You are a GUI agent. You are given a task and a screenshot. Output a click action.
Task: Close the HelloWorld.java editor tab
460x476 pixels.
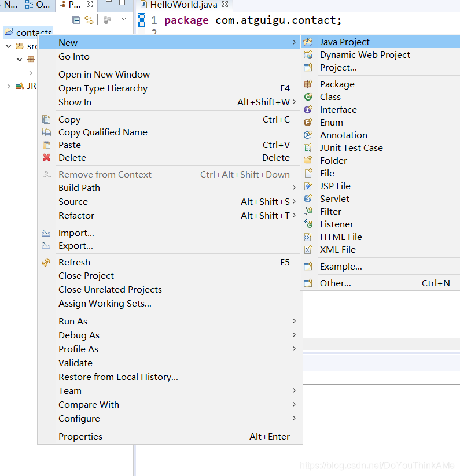click(x=225, y=4)
